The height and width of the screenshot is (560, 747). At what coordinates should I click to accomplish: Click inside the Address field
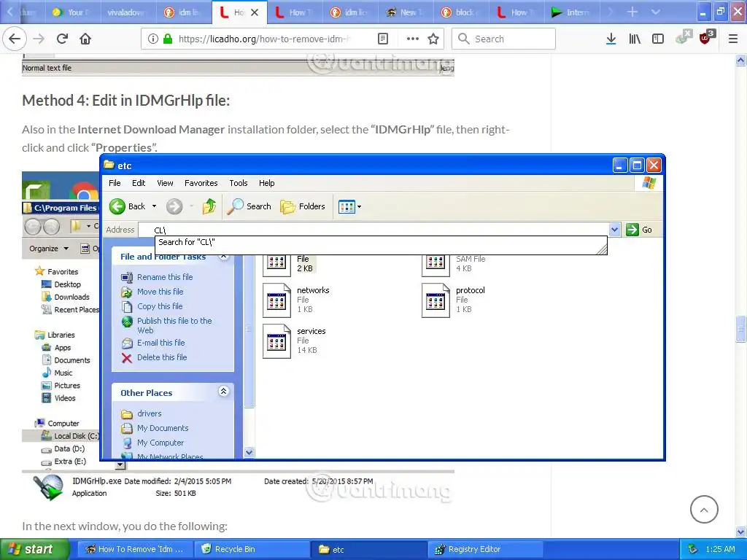click(x=374, y=230)
